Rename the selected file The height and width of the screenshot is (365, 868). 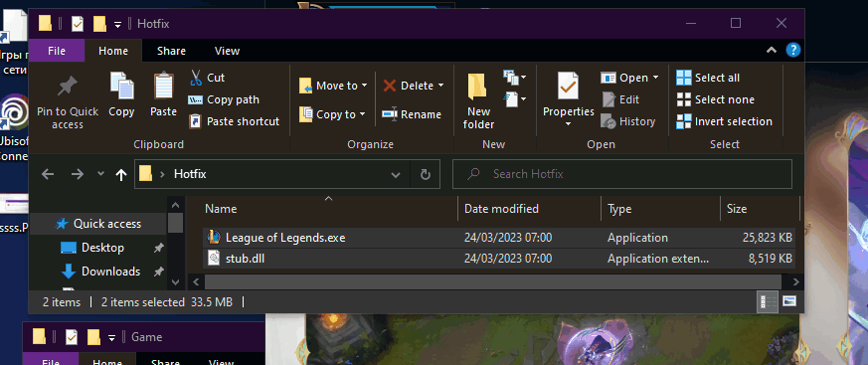coord(412,114)
